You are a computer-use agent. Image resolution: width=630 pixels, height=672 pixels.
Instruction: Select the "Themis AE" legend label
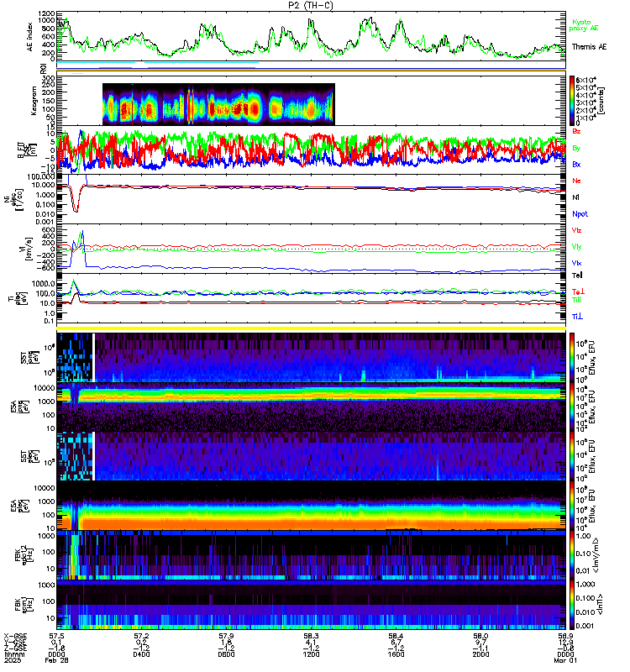(589, 47)
